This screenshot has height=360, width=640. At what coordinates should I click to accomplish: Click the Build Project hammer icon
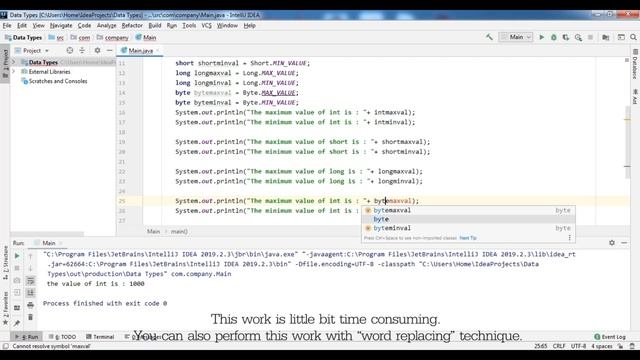(489, 37)
